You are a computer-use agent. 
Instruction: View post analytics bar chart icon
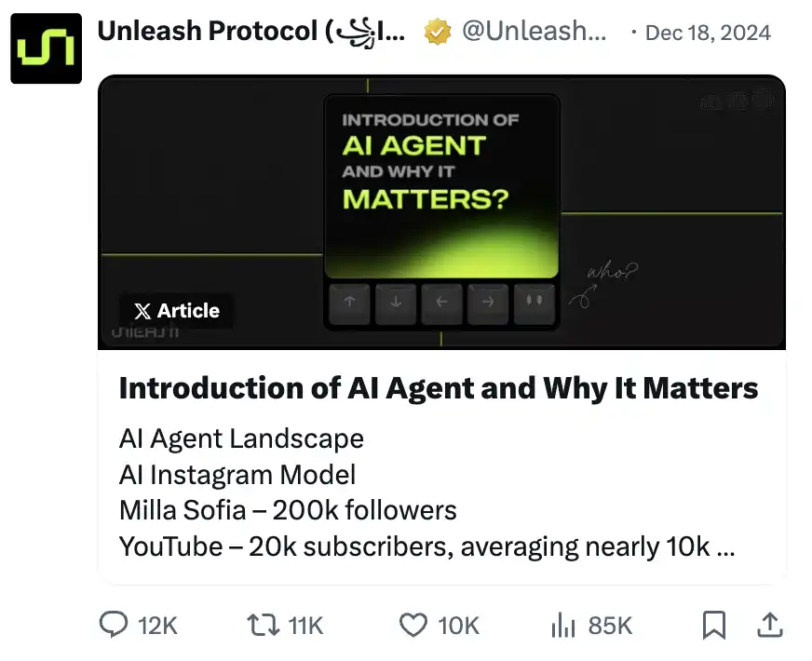pos(563,625)
